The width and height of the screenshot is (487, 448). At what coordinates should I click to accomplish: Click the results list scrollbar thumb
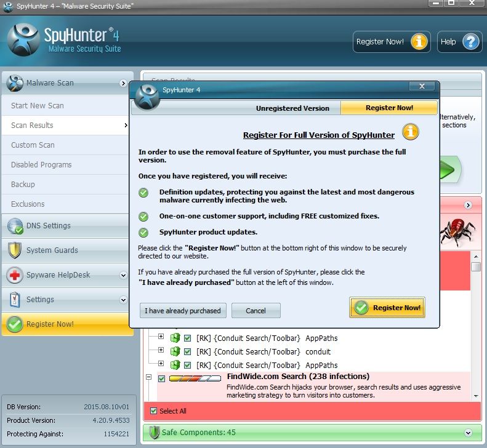(476, 266)
